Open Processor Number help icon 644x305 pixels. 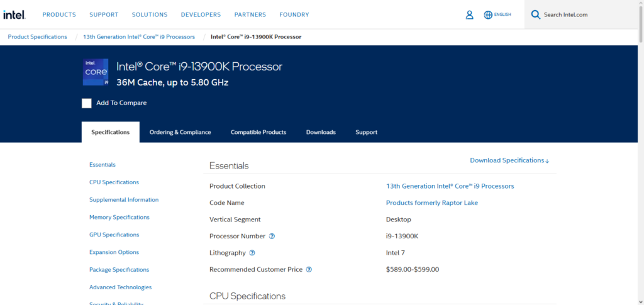pos(272,236)
